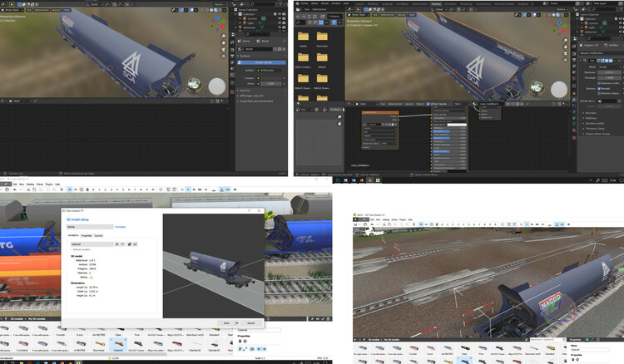
Task: Click the play button in bottom-left Train Studio toolbar
Action: 188,189
